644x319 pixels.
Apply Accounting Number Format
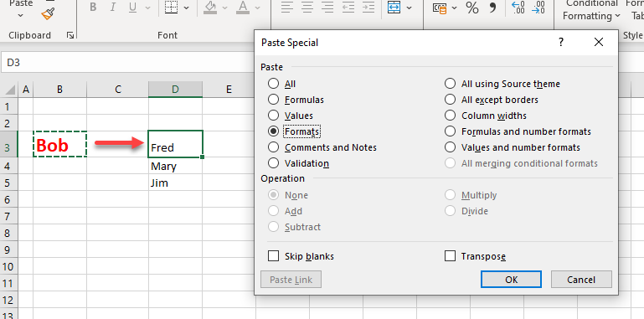[440, 8]
